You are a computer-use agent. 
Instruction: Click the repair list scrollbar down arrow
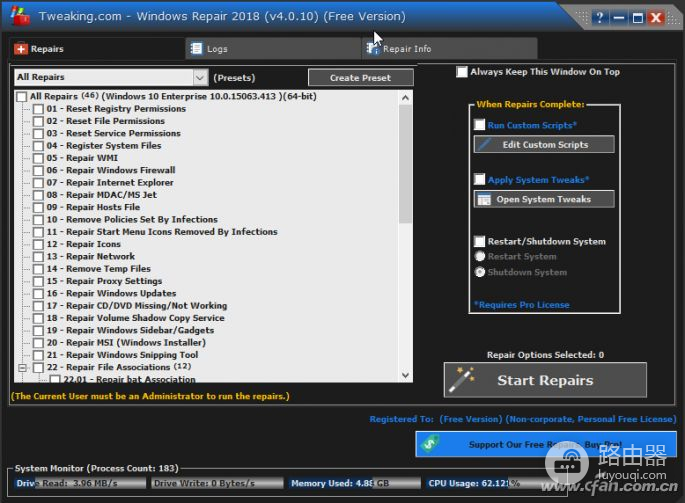point(405,379)
